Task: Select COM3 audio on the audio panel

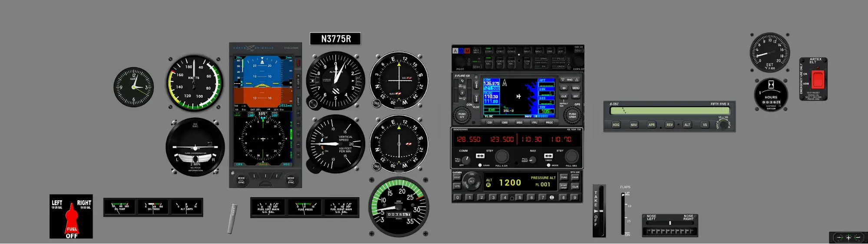Action: coord(511,50)
